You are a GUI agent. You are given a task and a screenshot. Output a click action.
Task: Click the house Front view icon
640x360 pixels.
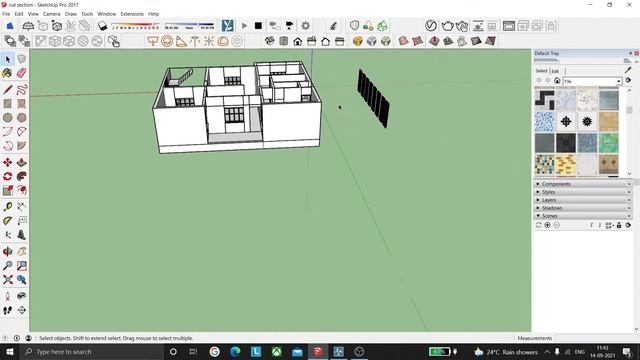click(298, 41)
